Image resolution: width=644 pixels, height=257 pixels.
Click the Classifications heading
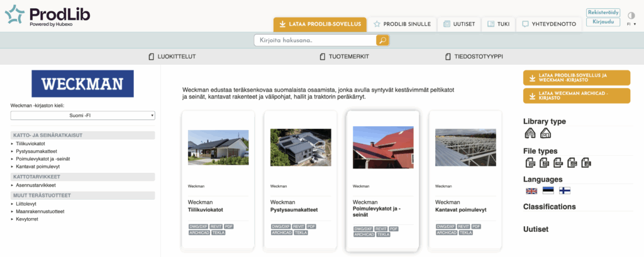[550, 207]
